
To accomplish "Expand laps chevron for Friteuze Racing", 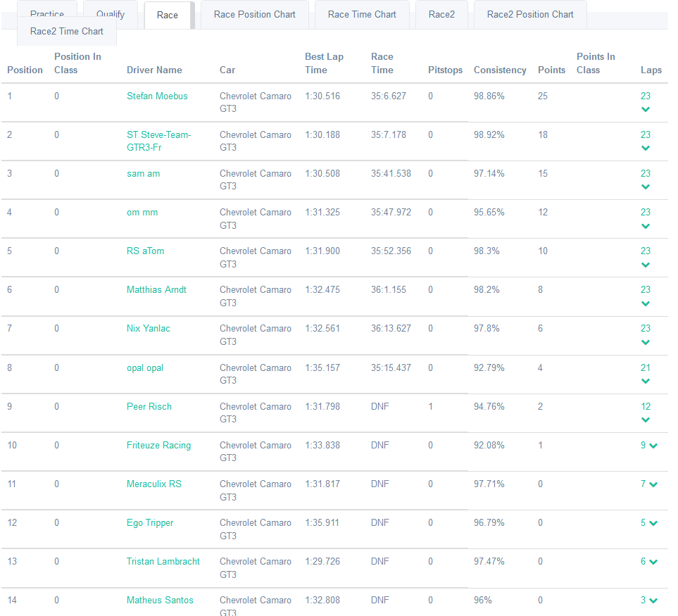I will (653, 446).
